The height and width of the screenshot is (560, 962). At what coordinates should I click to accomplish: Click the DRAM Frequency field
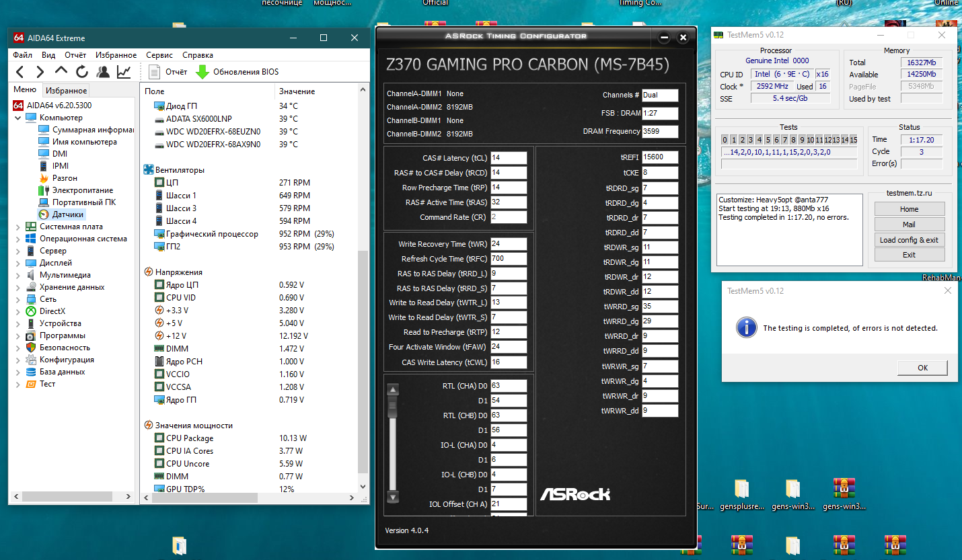[660, 132]
